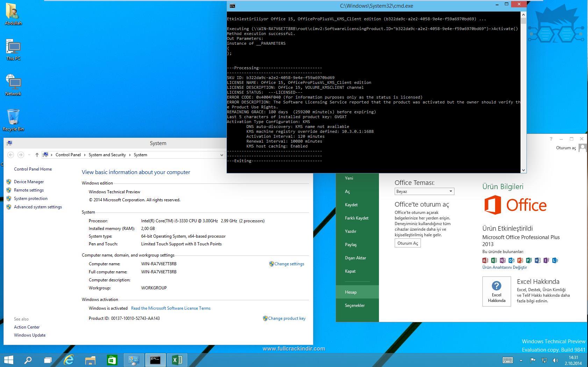Click the Word icon in Office product list
The image size is (588, 367).
[538, 260]
